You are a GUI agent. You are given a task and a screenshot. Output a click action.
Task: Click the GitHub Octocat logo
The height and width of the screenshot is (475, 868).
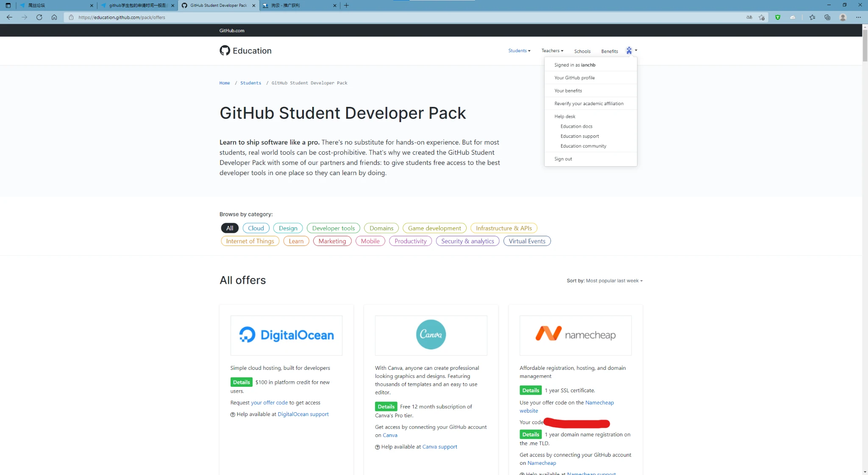pos(225,50)
